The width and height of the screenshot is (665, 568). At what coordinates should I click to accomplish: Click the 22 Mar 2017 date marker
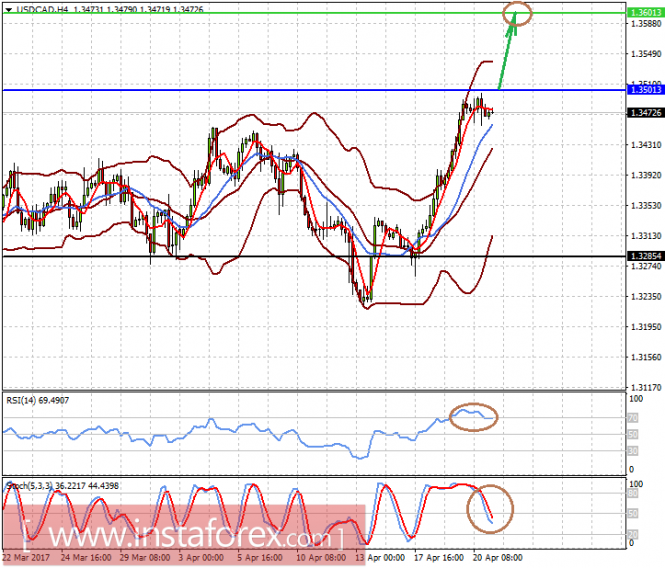click(x=26, y=557)
